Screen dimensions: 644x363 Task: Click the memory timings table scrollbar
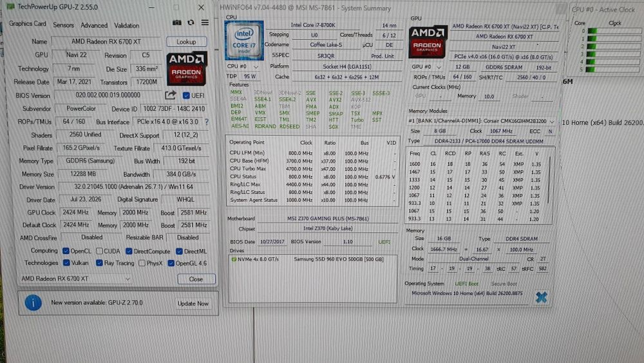(550, 180)
